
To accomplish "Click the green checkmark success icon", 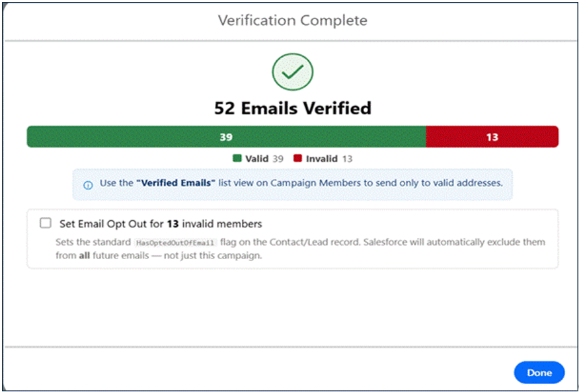I will pos(292,72).
